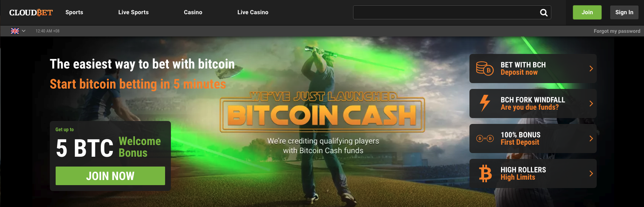Open the Live Casino menu item
This screenshot has height=207, width=644.
253,12
